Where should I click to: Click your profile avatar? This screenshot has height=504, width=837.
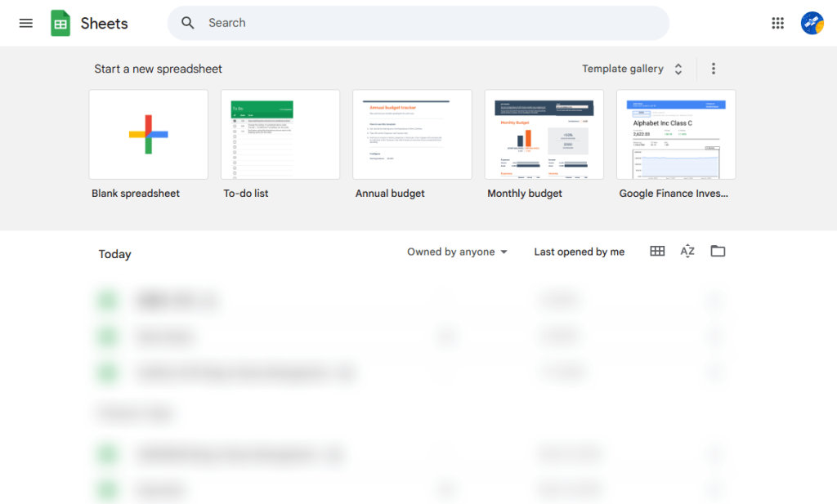click(812, 23)
